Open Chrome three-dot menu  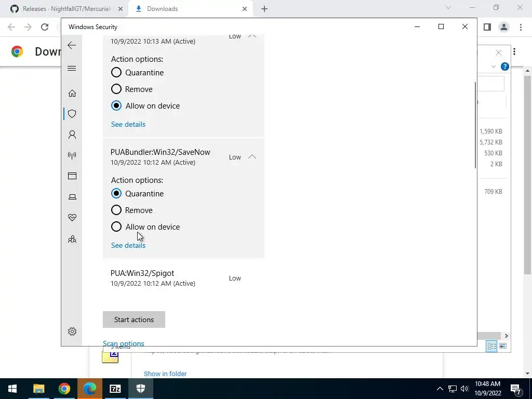point(521,27)
